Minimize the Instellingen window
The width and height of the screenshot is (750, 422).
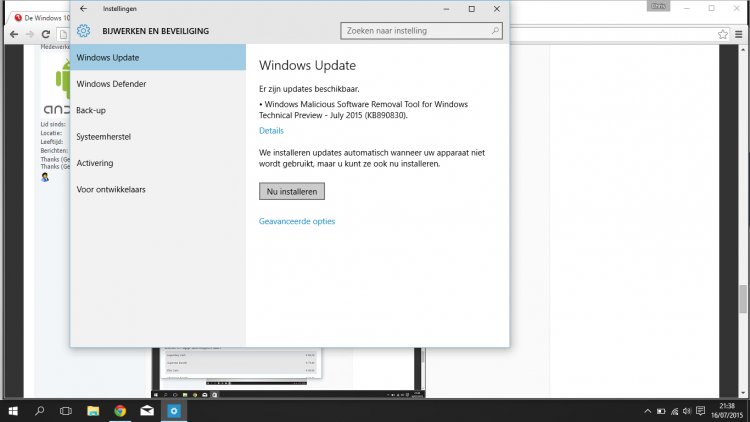[x=446, y=9]
